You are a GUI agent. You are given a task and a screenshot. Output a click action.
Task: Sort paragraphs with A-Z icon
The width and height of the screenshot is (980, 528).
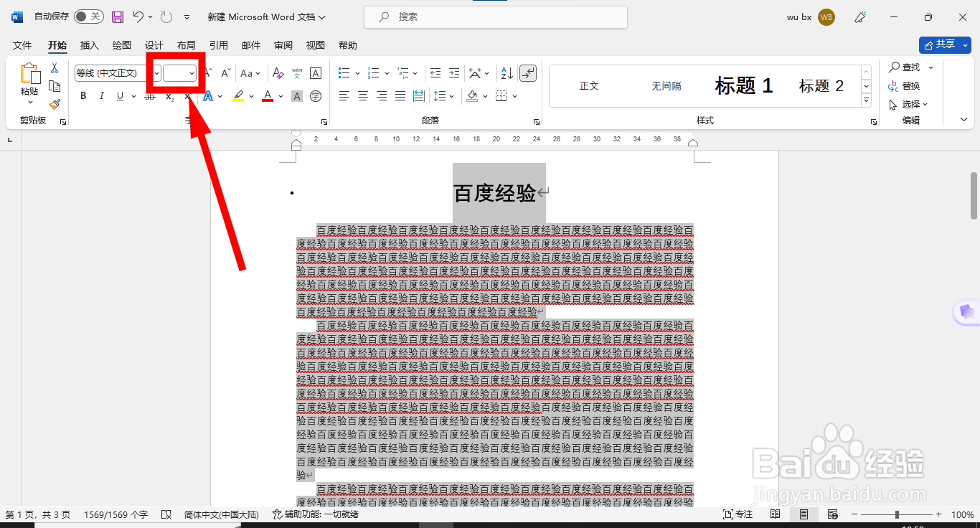coord(507,73)
